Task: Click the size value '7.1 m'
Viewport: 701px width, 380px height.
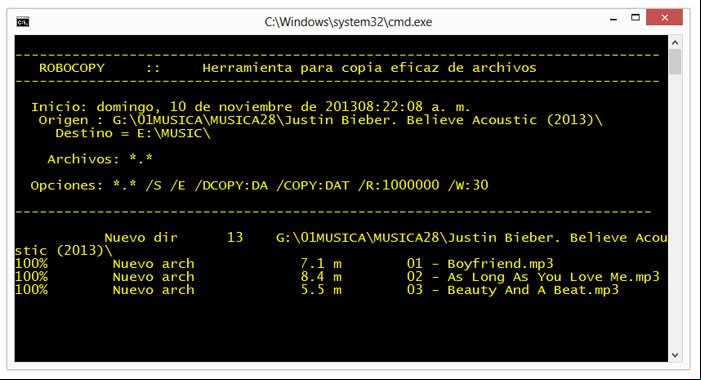Action: click(321, 264)
